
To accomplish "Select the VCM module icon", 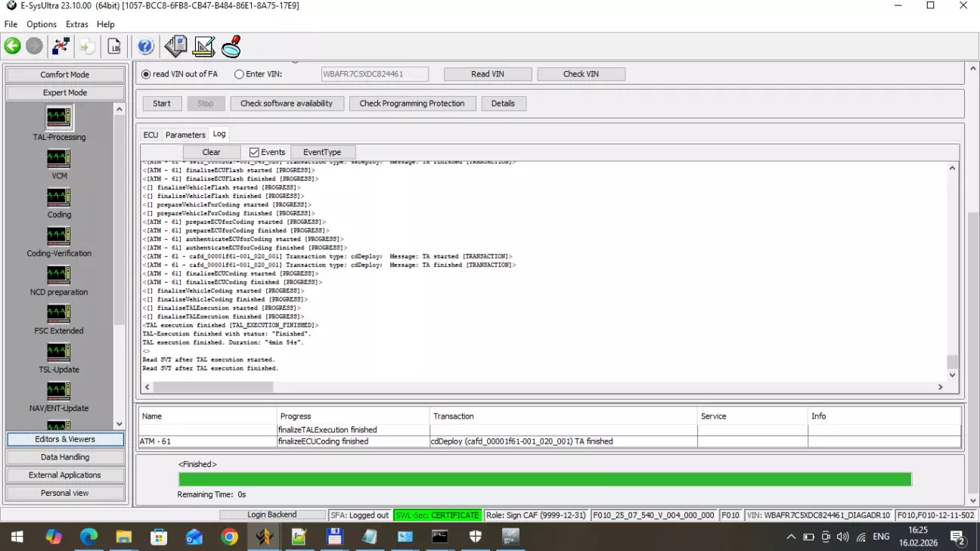I will 59,159.
